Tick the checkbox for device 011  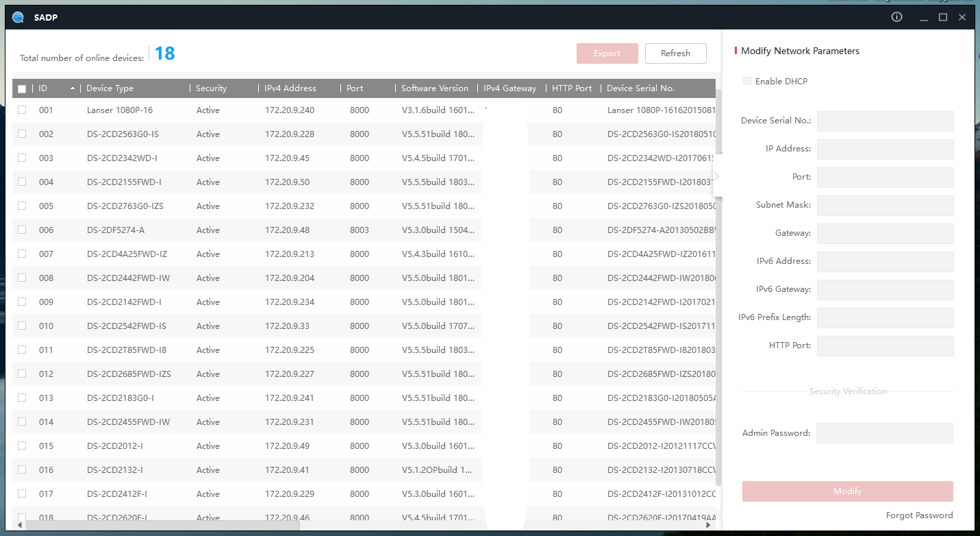point(22,350)
